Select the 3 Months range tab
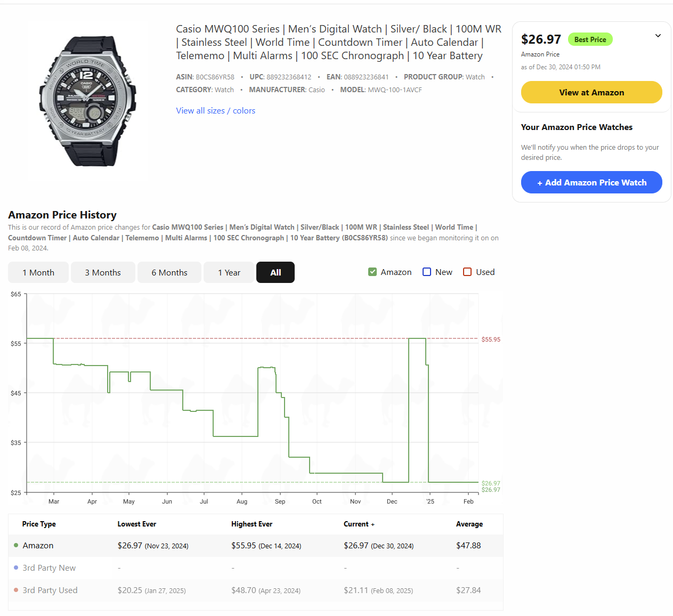673x616 pixels. [103, 272]
